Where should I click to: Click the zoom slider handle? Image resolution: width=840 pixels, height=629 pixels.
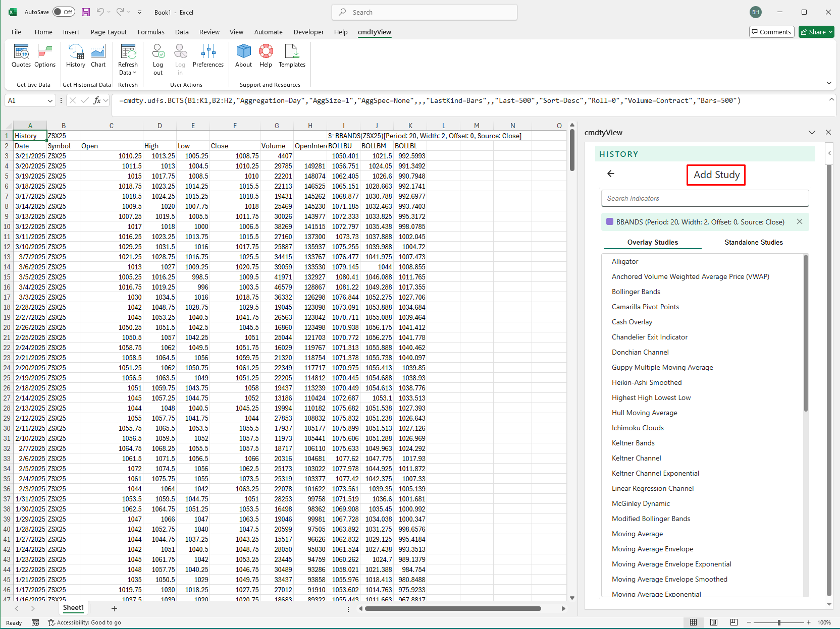(x=779, y=622)
